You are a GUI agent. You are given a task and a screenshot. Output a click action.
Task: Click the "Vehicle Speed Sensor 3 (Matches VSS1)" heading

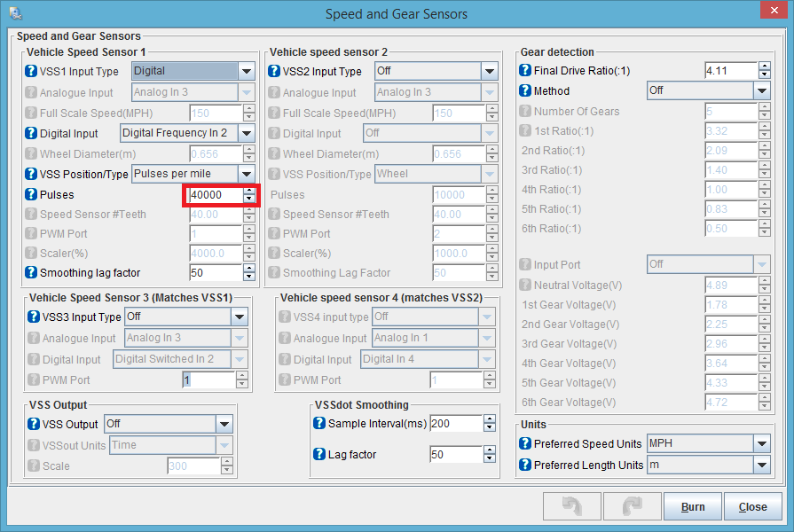[130, 298]
